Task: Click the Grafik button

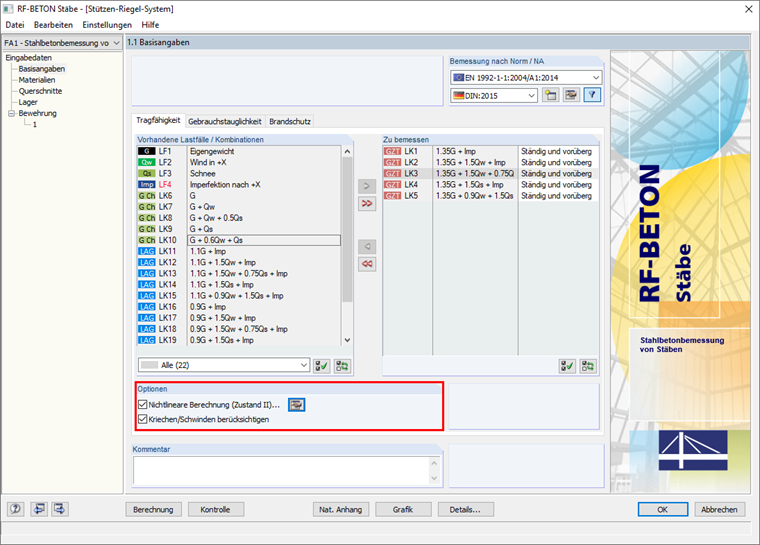Action: point(403,510)
